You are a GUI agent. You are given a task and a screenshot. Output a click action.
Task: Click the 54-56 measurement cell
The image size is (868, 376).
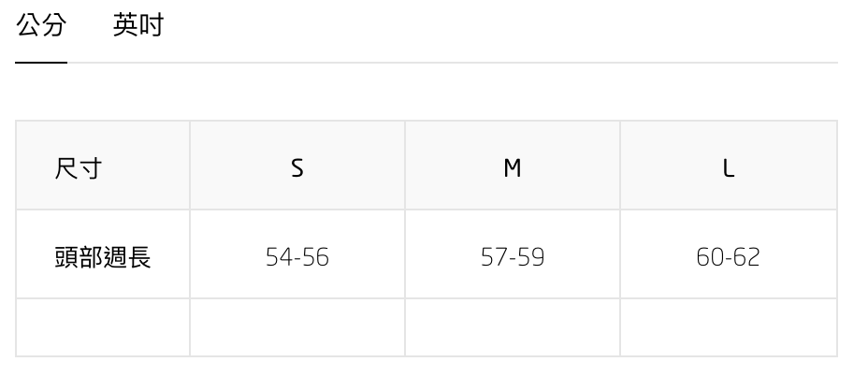coord(297,257)
